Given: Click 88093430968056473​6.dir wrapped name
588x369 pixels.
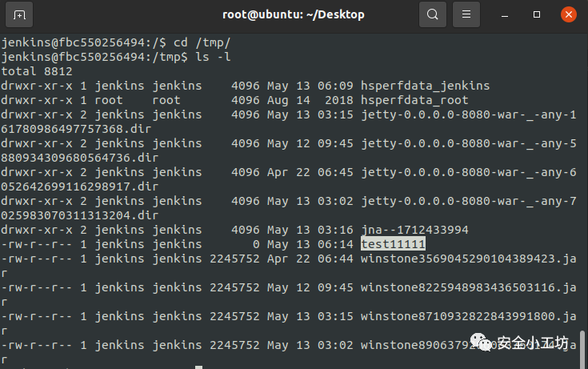Looking at the screenshot, I should 79,158.
